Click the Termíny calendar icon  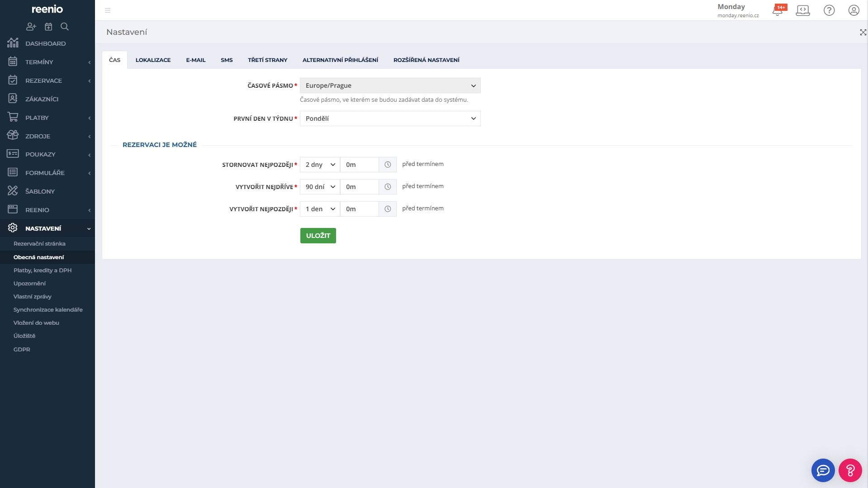tap(13, 62)
